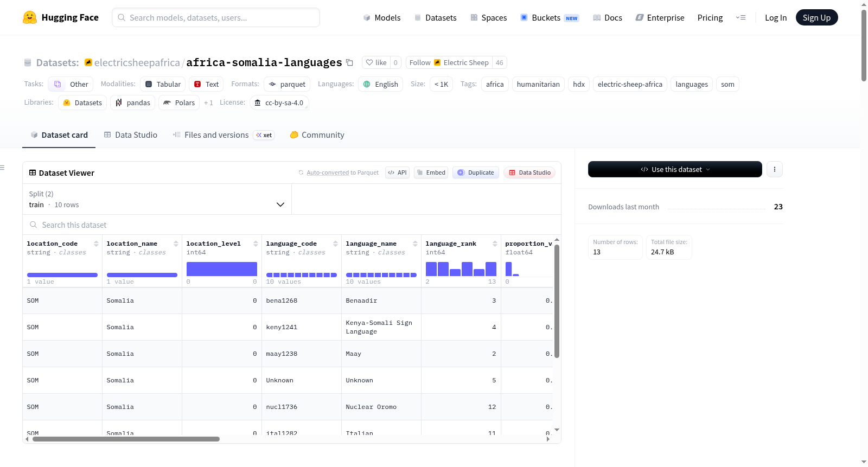Click the table vertical scrollbar
The width and height of the screenshot is (868, 467).
pyautogui.click(x=557, y=301)
